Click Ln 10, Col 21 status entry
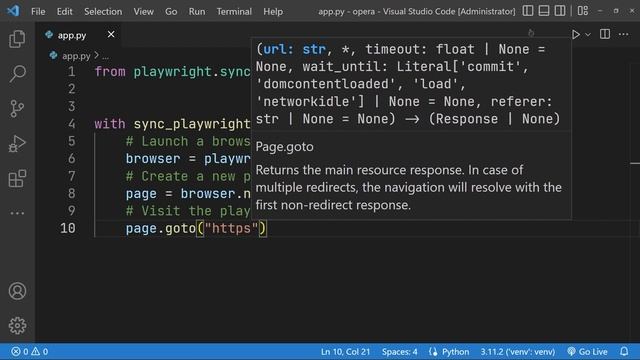Image resolution: width=640 pixels, height=360 pixels. click(x=345, y=351)
